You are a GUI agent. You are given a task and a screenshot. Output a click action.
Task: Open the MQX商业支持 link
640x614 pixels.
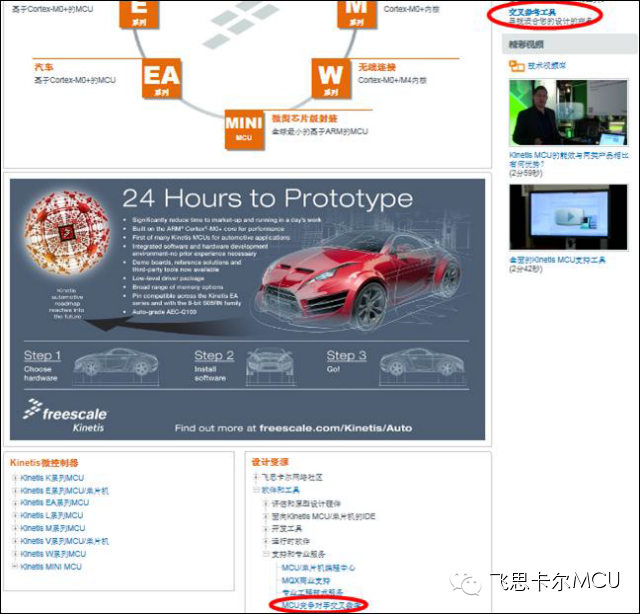306,581
